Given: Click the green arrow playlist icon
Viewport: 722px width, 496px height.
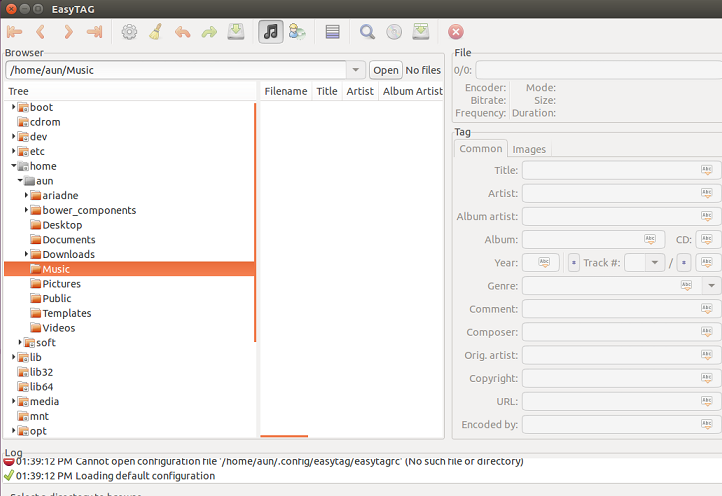Looking at the screenshot, I should (x=420, y=31).
